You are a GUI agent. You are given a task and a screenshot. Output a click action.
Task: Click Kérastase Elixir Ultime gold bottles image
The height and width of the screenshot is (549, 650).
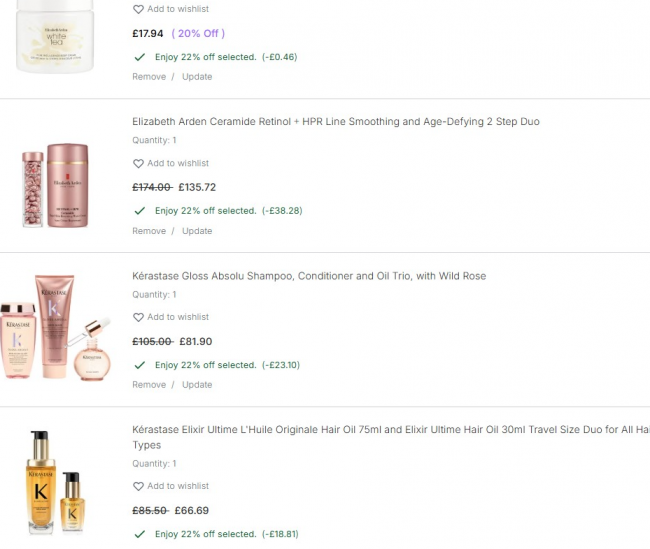click(55, 483)
